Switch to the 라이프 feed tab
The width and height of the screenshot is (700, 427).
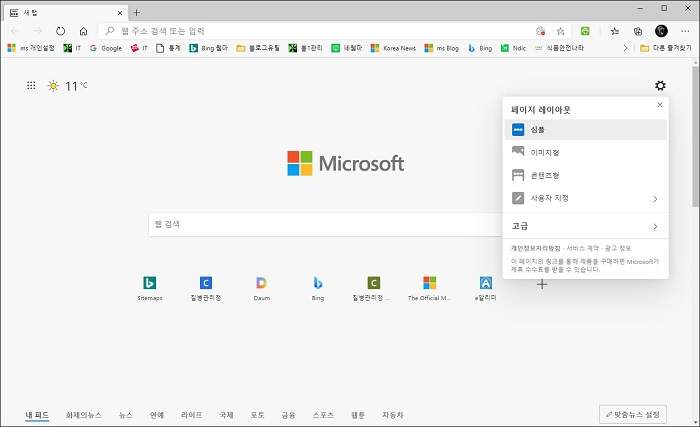click(192, 415)
